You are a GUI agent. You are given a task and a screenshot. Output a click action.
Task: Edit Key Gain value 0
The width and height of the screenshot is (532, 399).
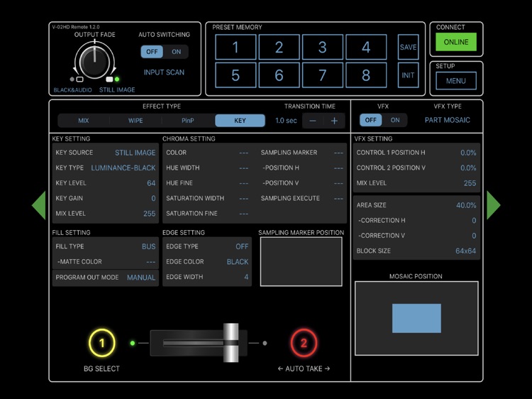[153, 198]
